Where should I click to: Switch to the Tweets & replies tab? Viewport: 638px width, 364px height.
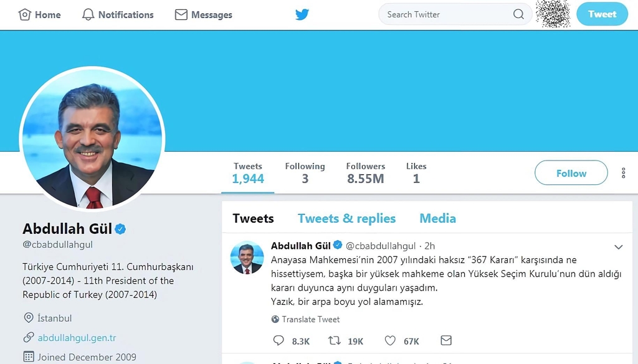[x=346, y=218]
